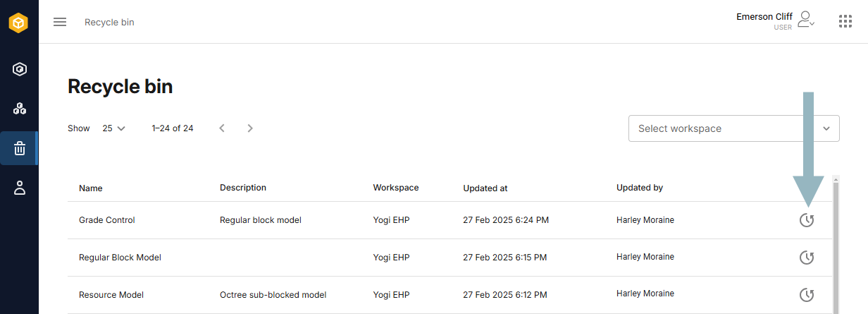Expand the Select workspace dropdown arrow
The width and height of the screenshot is (868, 314).
(x=826, y=128)
